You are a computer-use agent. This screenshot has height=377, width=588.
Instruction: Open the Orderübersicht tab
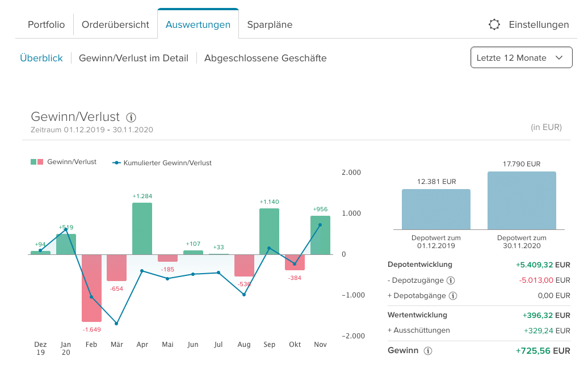click(x=115, y=25)
